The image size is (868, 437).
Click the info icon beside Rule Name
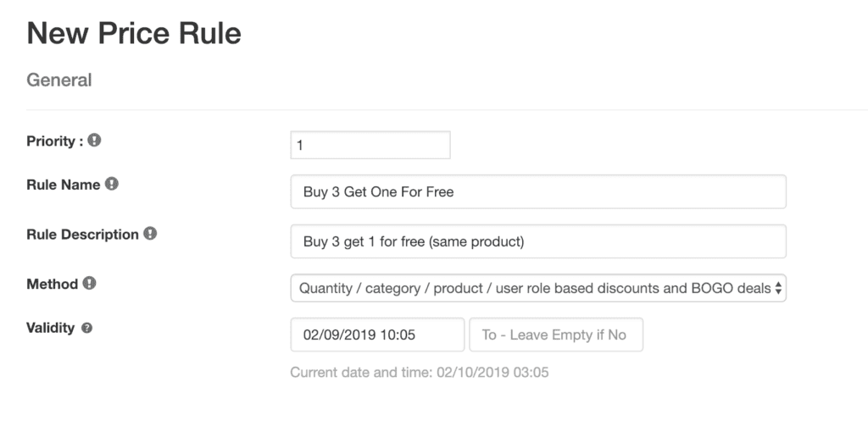point(112,184)
